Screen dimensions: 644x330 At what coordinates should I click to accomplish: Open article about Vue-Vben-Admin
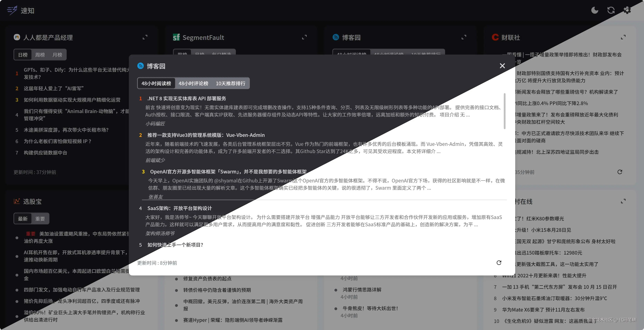coord(206,135)
